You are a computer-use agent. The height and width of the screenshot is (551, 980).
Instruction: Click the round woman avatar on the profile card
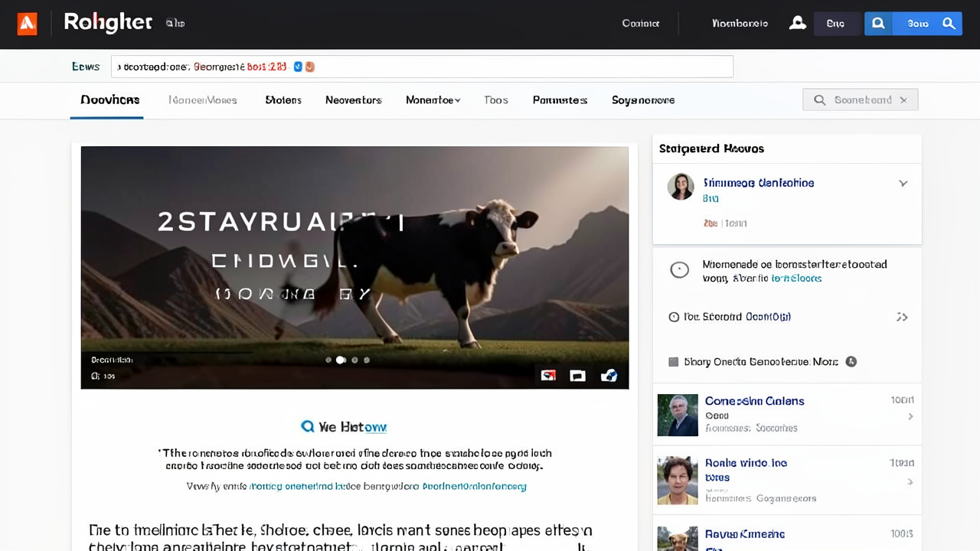pos(681,187)
